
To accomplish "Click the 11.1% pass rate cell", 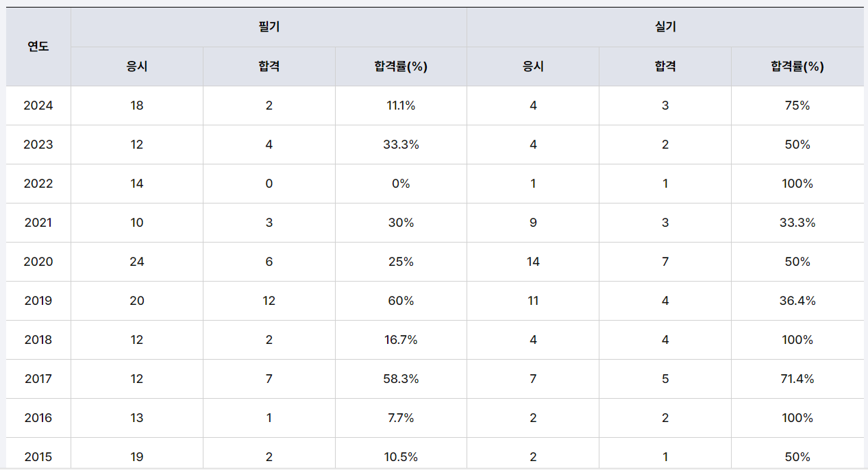I will [x=401, y=106].
